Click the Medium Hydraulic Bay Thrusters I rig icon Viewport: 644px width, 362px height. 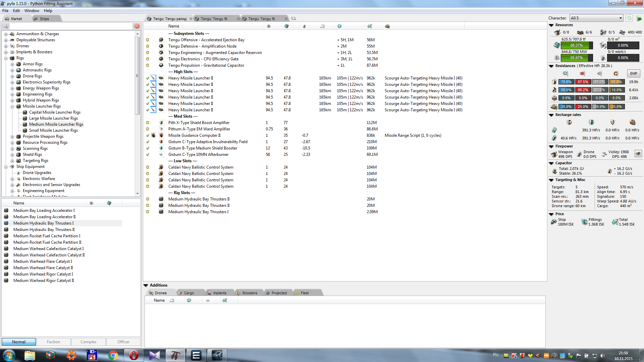pos(161,212)
